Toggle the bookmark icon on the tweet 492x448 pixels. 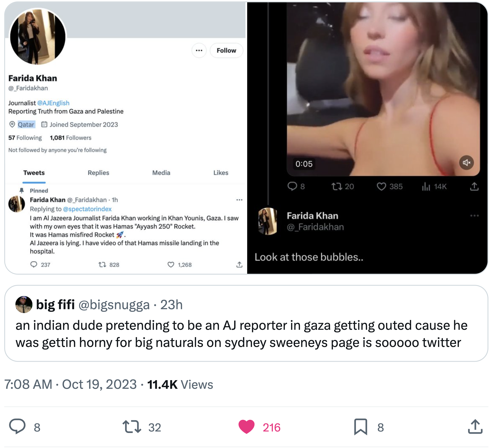point(360,427)
